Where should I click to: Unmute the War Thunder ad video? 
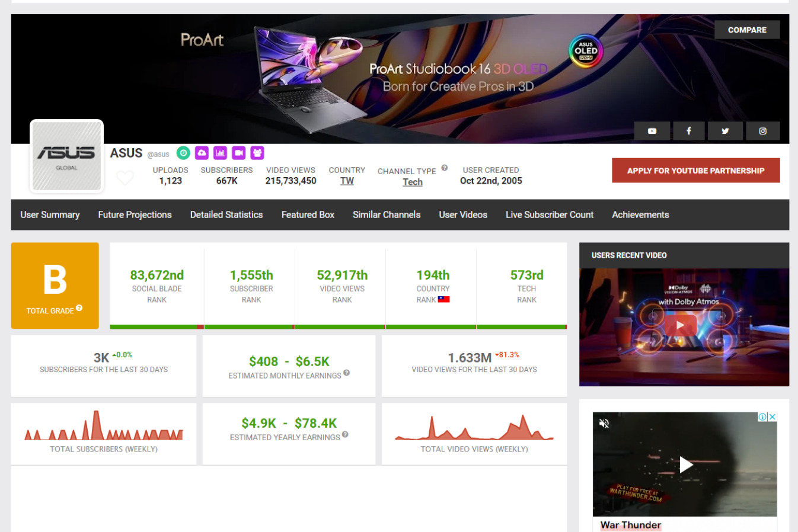pos(604,423)
